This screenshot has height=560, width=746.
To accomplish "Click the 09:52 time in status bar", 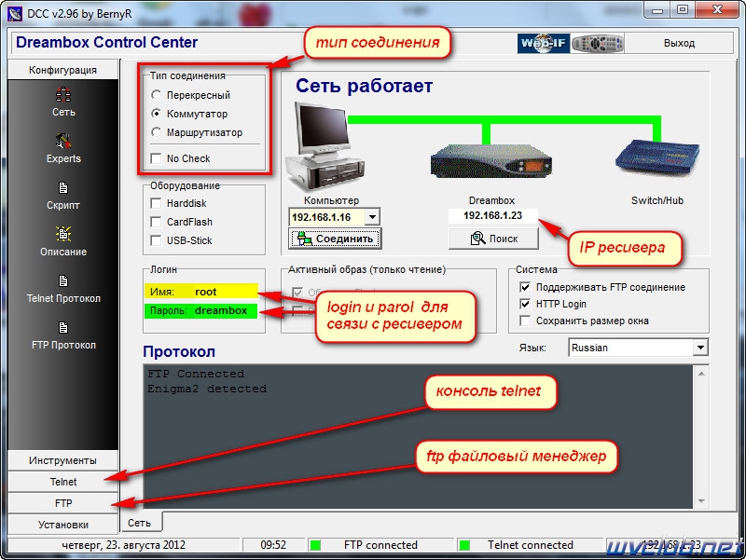I will pyautogui.click(x=273, y=545).
